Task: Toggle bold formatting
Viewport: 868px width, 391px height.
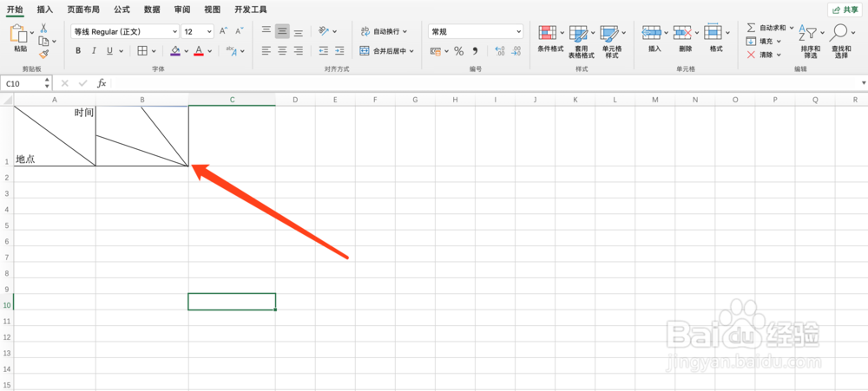Action: (x=78, y=51)
